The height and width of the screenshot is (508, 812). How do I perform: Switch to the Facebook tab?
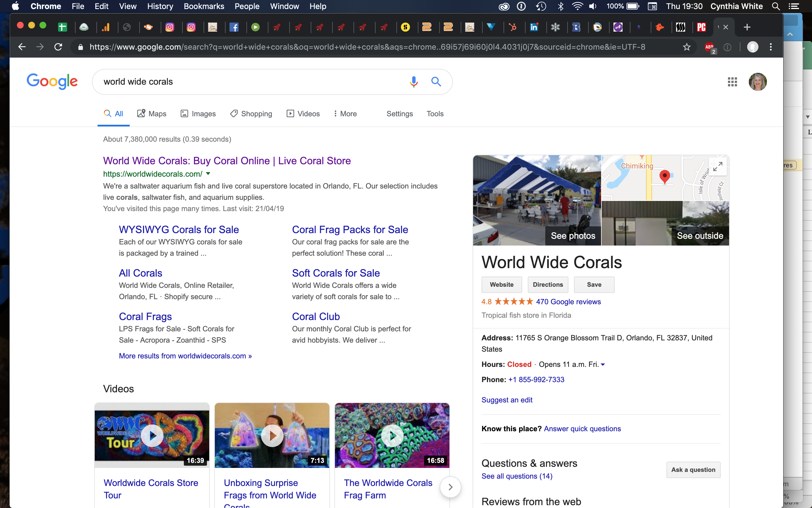[x=234, y=27]
